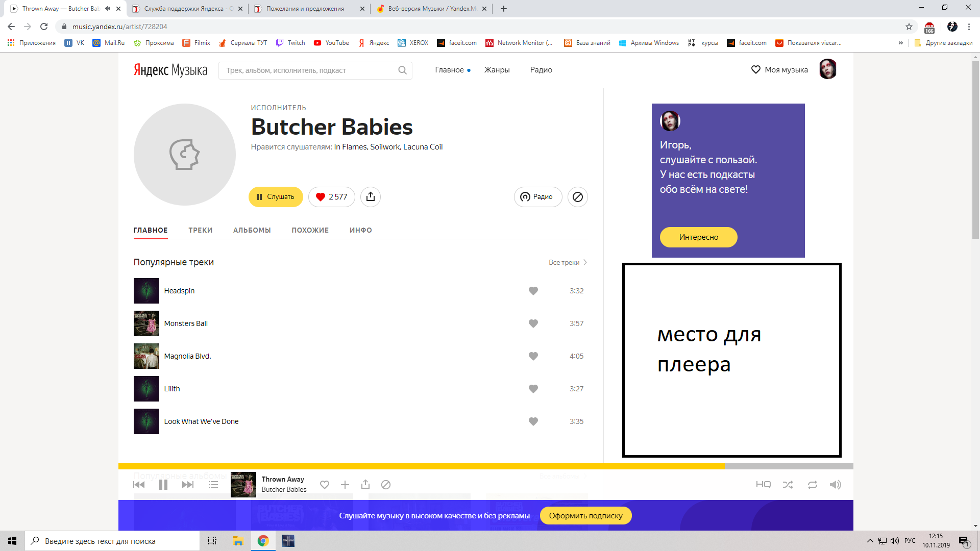980x551 pixels.
Task: Mute the player volume
Action: [836, 485]
